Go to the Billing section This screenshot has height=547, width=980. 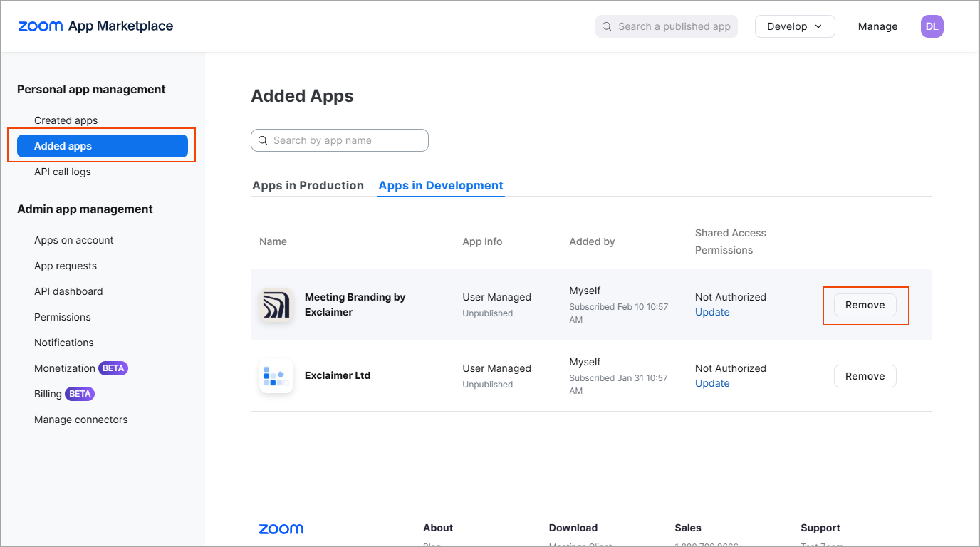(47, 393)
